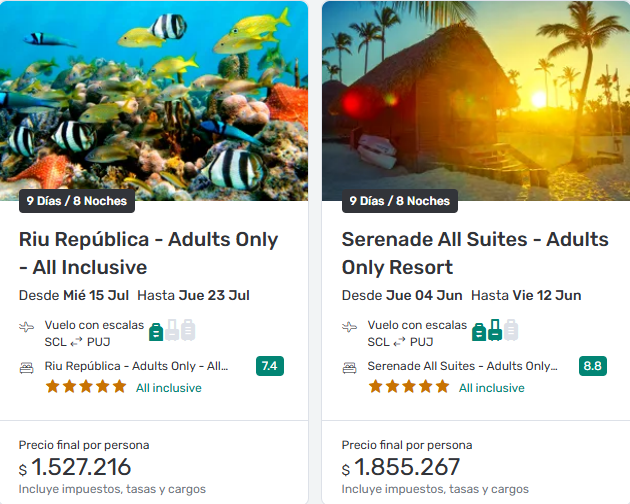Click the grey large suitcase icon on the Serenade card
Image resolution: width=630 pixels, height=504 pixels.
coord(511,330)
